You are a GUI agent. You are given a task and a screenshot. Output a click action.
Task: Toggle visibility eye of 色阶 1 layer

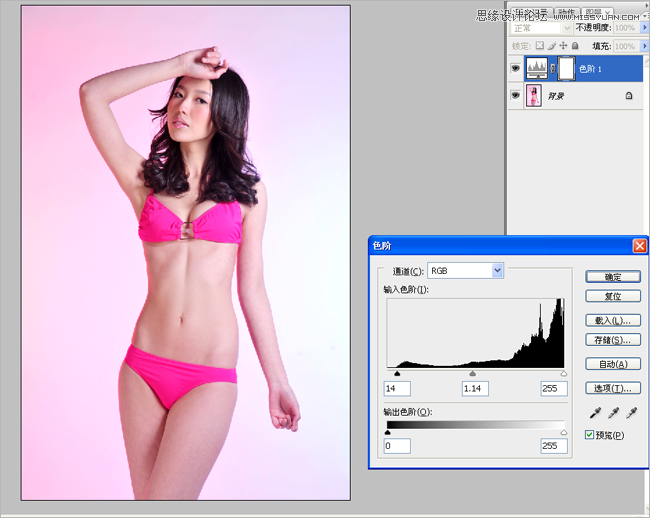pyautogui.click(x=515, y=68)
